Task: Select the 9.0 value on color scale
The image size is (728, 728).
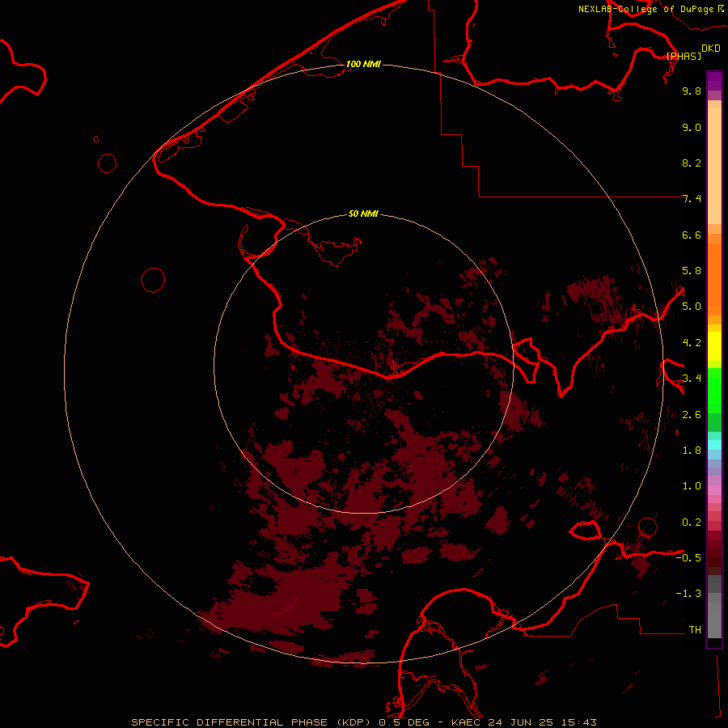Action: point(692,127)
